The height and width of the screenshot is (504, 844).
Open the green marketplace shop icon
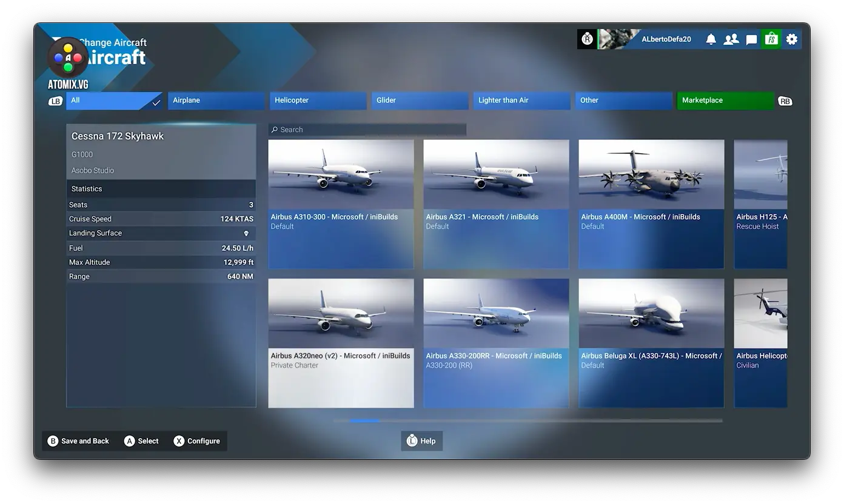click(771, 39)
